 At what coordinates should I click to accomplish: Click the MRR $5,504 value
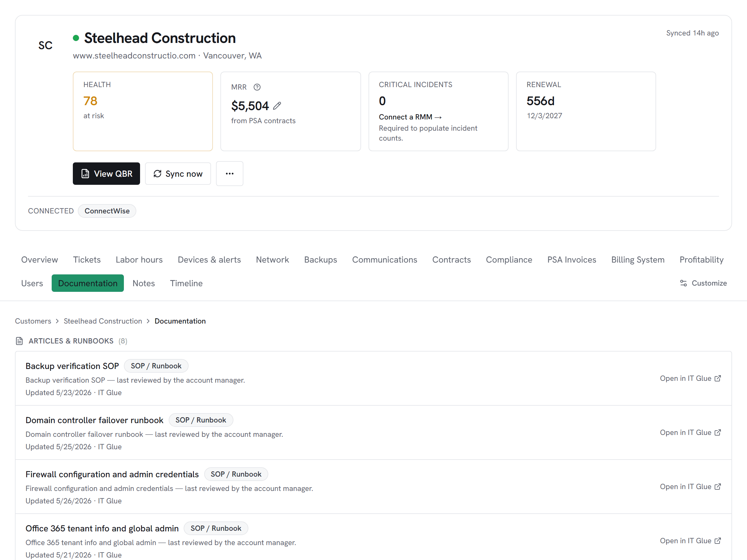pyautogui.click(x=250, y=106)
